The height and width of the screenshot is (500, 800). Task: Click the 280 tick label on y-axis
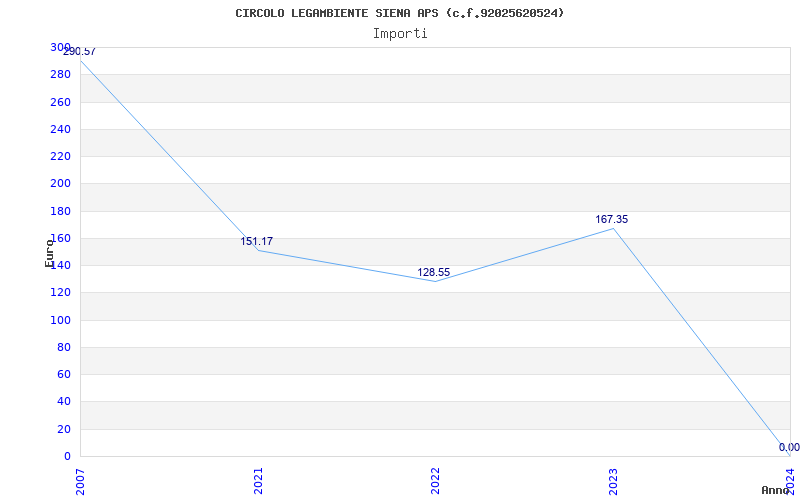tap(60, 74)
